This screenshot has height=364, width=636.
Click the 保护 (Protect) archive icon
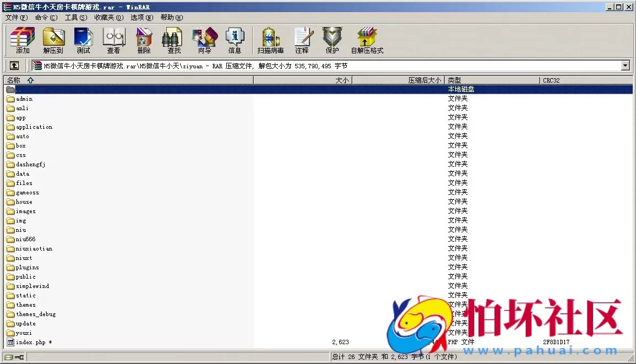click(x=332, y=41)
